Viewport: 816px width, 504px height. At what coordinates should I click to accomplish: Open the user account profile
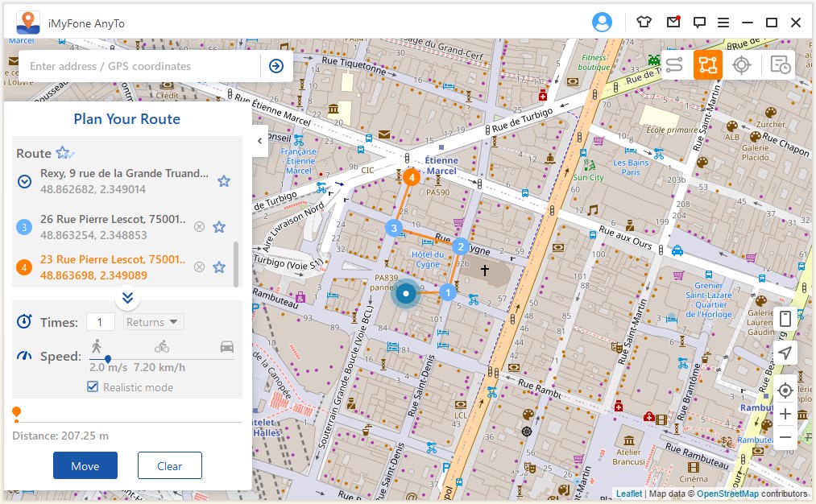tap(602, 23)
